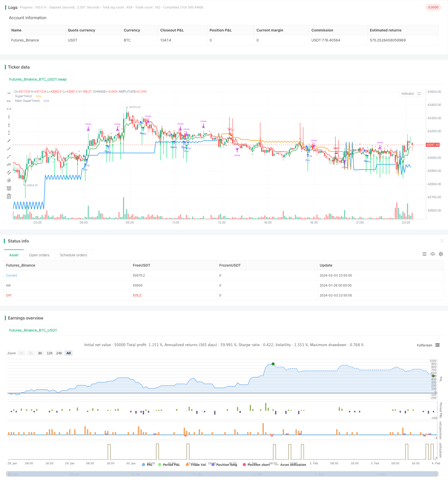
Task: Click the right handle of the range navigator
Action: (x=437, y=474)
